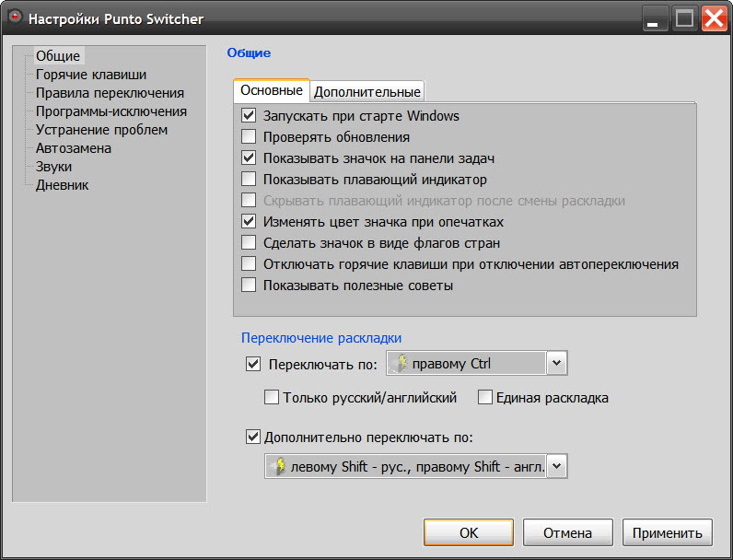Toggle 'Показывать плавающий индикатор' checkbox

coord(248,180)
